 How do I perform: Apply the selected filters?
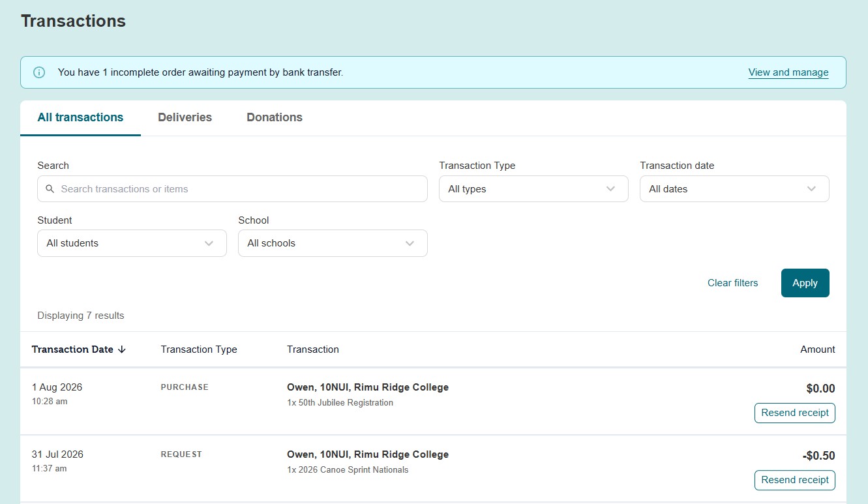[x=805, y=283]
